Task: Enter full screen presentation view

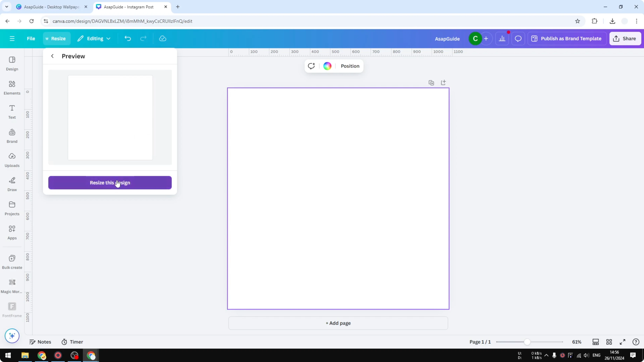Action: [x=622, y=342]
